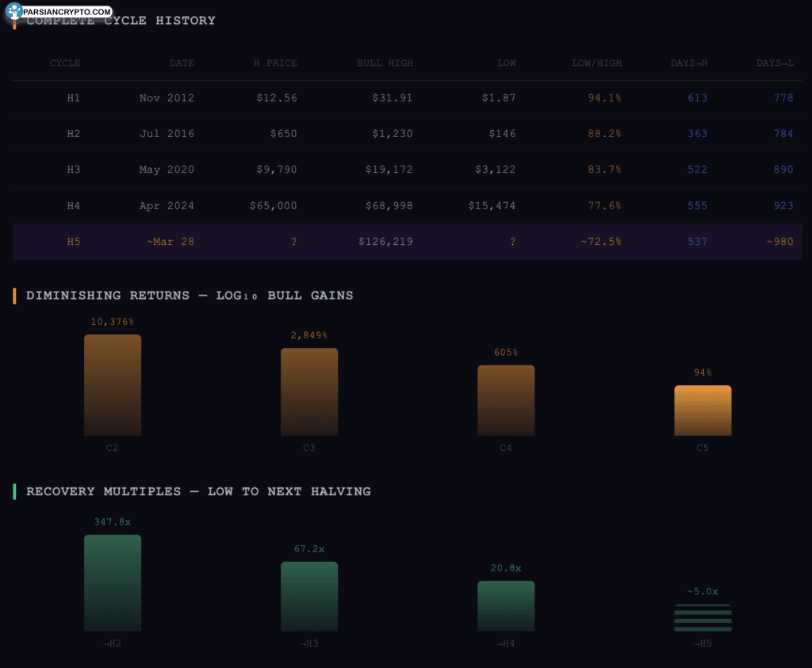Click the green 347.8x recovery bar
The image size is (812, 668).
tap(113, 582)
